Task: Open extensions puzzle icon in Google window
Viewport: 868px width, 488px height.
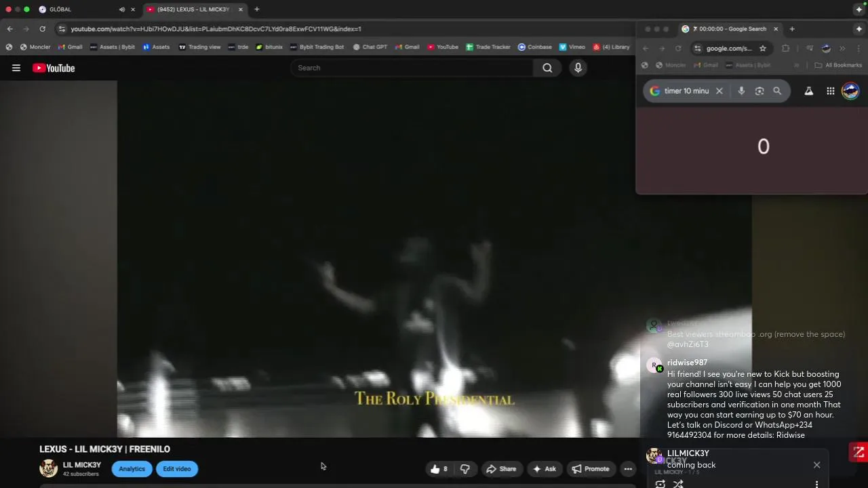Action: 786,49
